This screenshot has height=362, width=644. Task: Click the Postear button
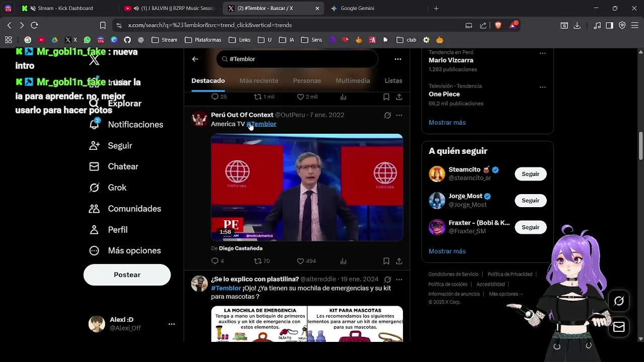click(127, 275)
